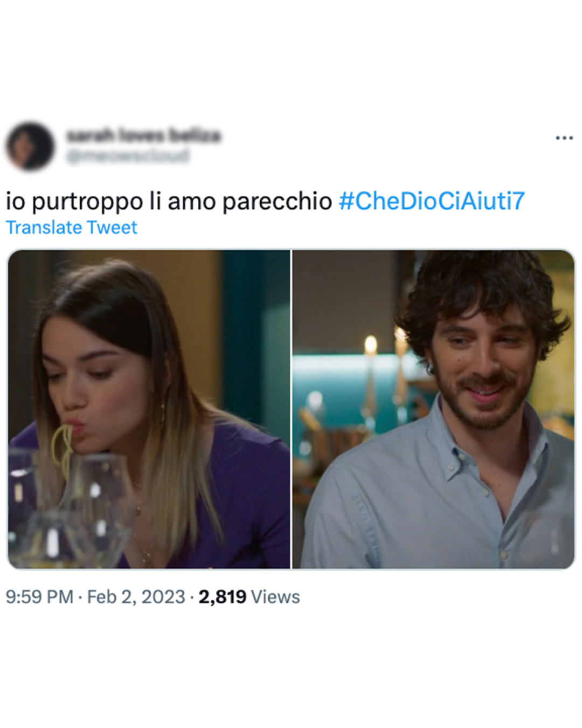Viewport: 582px width, 728px height.
Task: Click the blurred username handle under name
Action: coord(128,156)
